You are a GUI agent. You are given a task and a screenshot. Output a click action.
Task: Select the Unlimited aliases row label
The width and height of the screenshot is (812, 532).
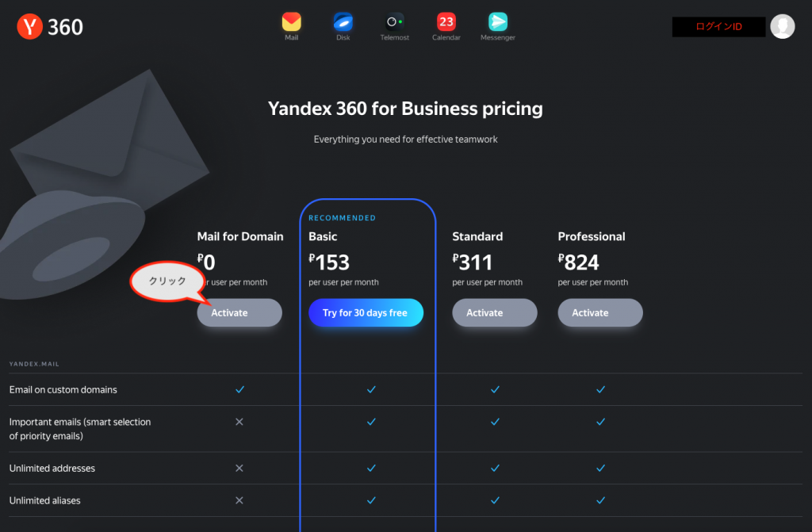click(45, 500)
